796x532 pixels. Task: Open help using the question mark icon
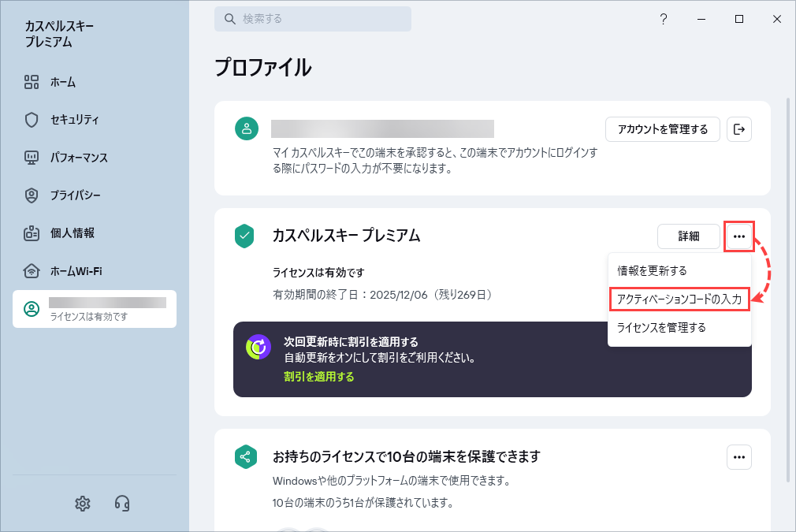[664, 19]
